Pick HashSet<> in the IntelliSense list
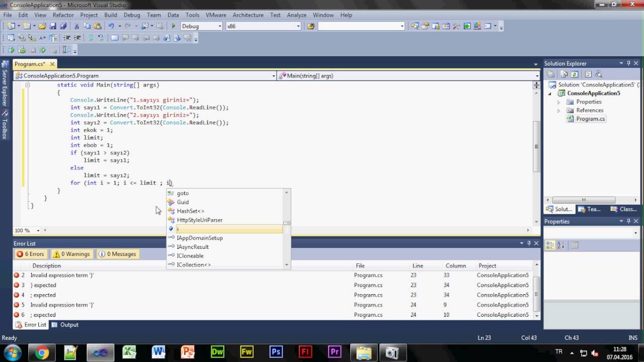The width and height of the screenshot is (644, 362). pos(225,211)
